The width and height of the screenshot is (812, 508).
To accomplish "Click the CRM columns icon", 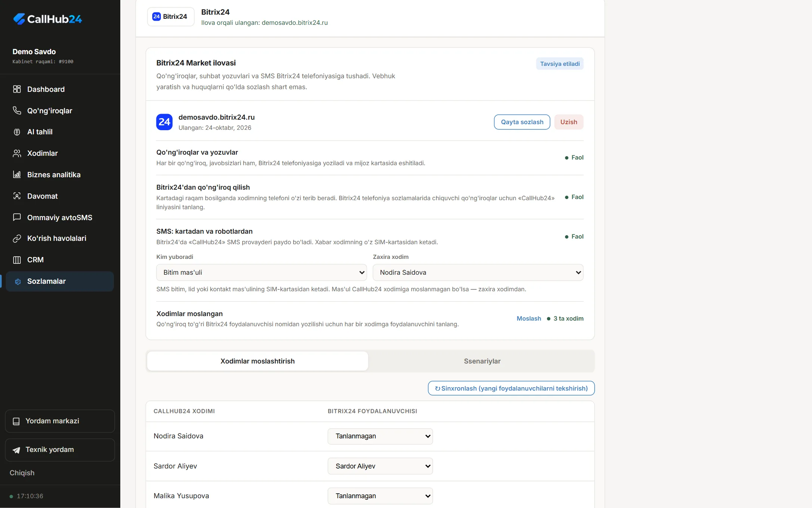I will (x=17, y=260).
